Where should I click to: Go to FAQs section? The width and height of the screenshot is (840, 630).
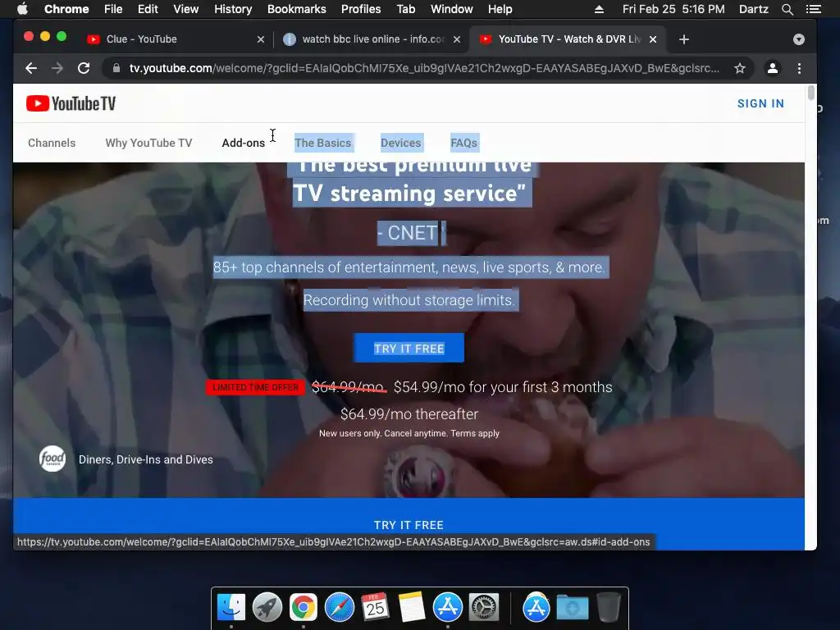[x=464, y=143]
